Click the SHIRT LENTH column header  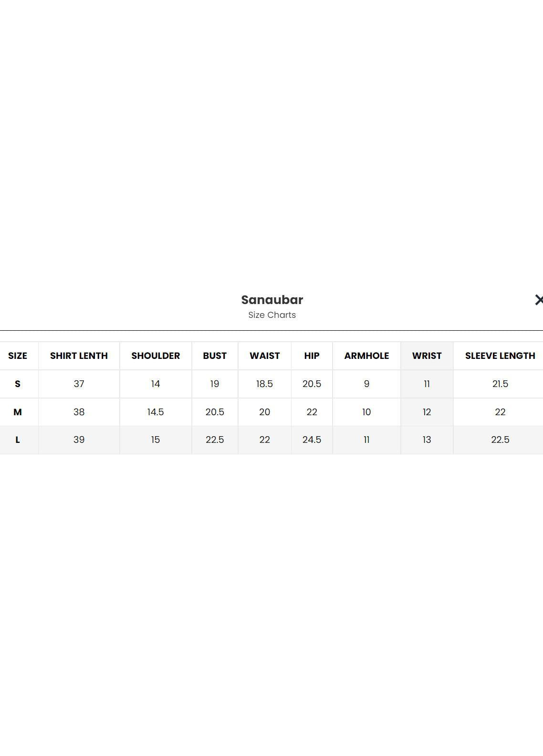pos(79,356)
